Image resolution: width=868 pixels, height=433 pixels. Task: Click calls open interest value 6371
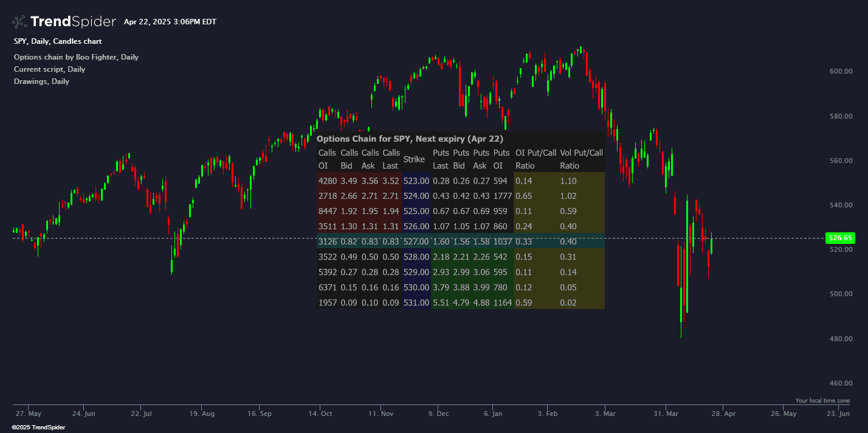click(x=328, y=287)
